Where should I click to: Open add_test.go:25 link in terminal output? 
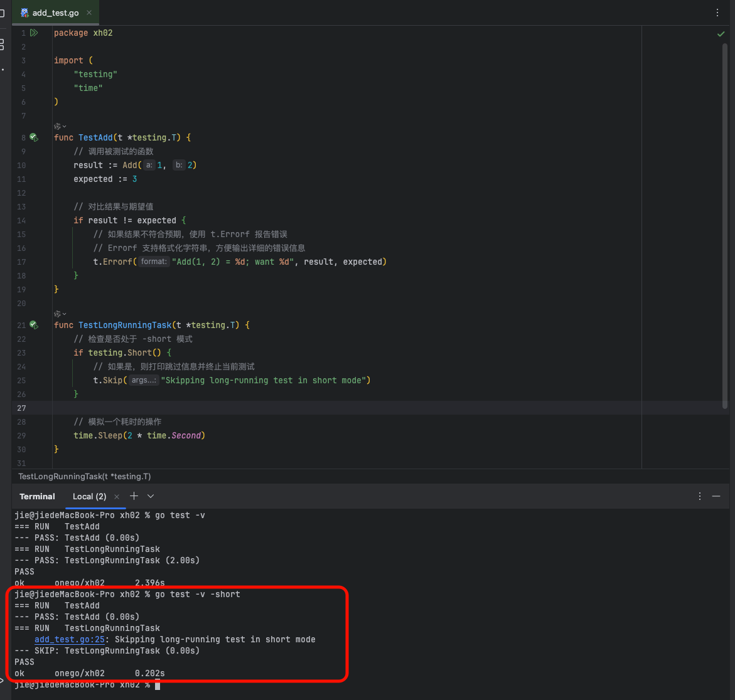pyautogui.click(x=70, y=640)
